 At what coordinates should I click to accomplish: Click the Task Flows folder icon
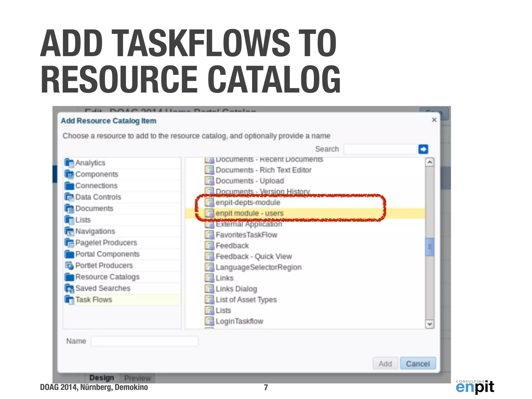point(69,300)
